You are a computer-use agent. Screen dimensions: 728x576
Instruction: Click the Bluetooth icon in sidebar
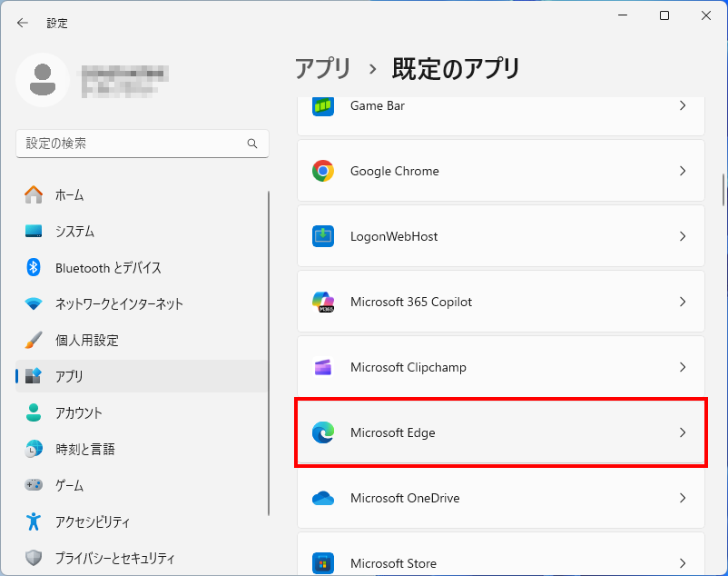34,267
